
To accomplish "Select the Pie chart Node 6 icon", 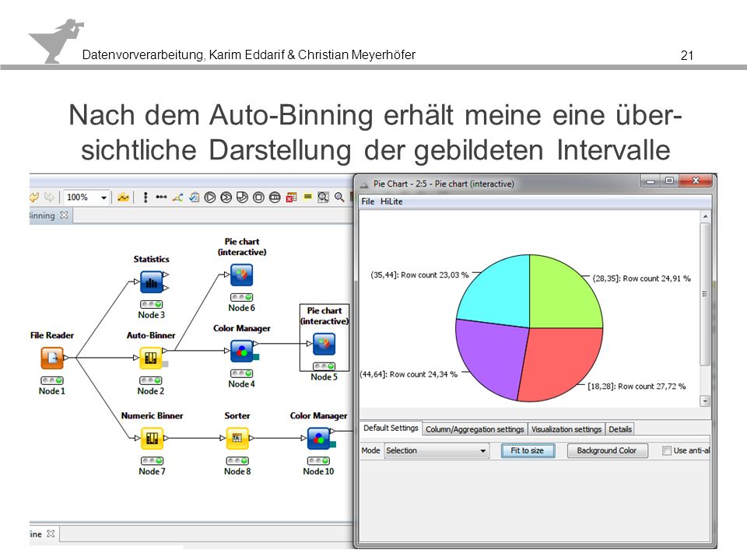I will tap(241, 275).
